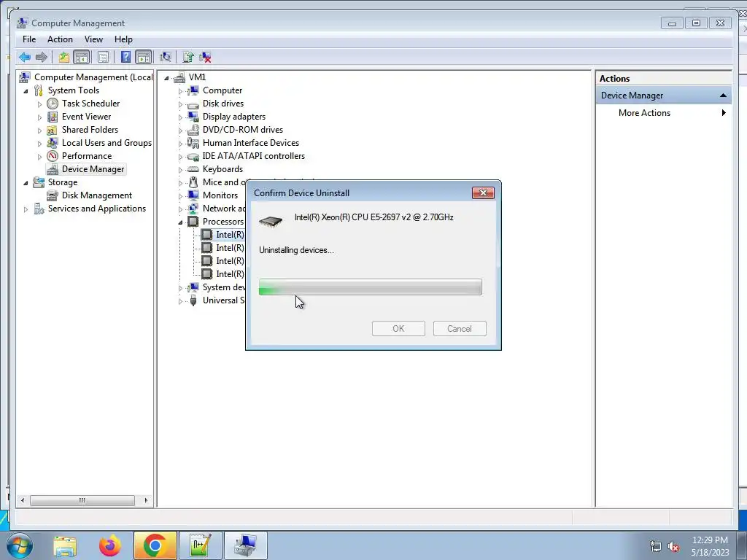Screen dimensions: 747x560
Task: Click the blue Help question mark icon
Action: coord(125,57)
